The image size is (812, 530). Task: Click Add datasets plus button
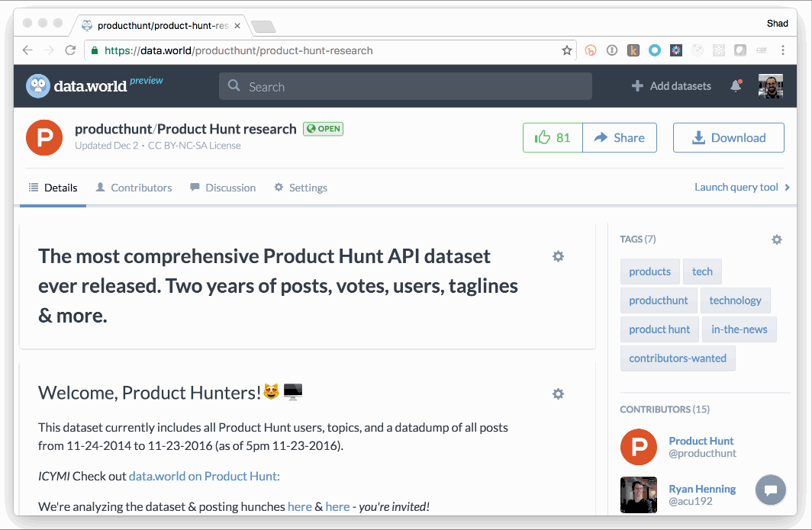click(x=671, y=86)
